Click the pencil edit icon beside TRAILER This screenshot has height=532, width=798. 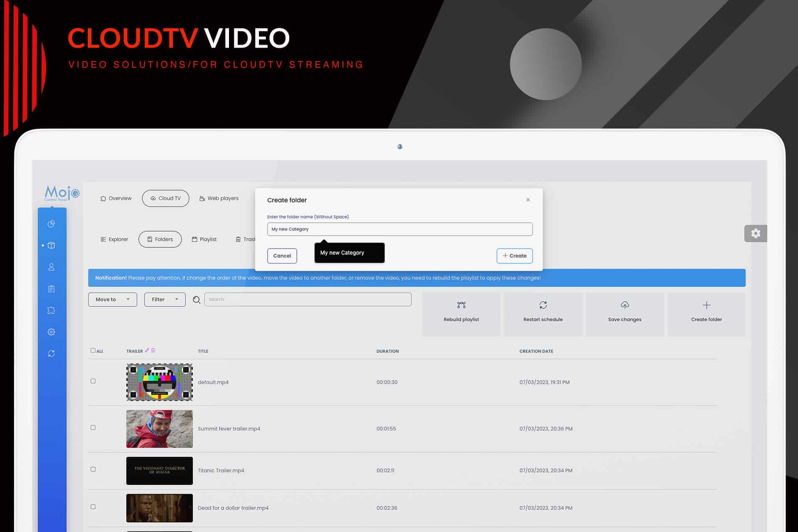tap(147, 350)
